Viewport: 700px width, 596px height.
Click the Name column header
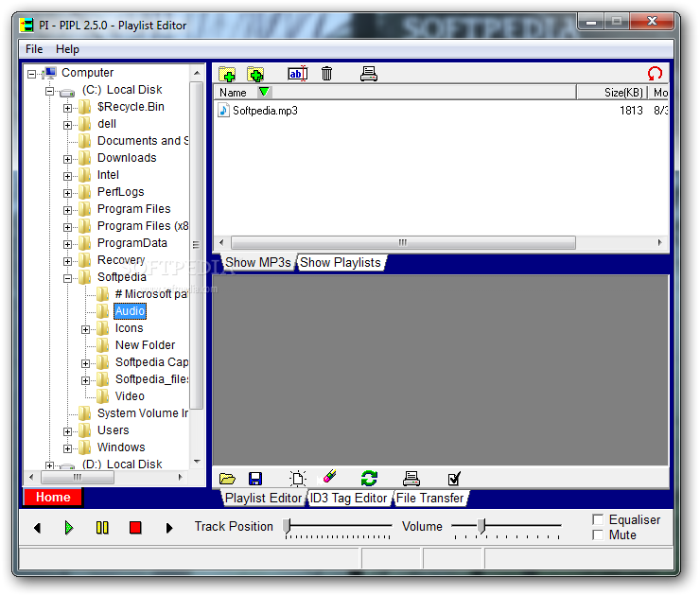point(395,93)
